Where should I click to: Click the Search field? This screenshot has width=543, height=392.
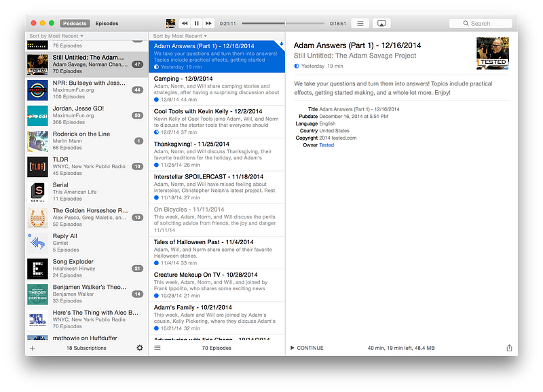click(x=481, y=24)
